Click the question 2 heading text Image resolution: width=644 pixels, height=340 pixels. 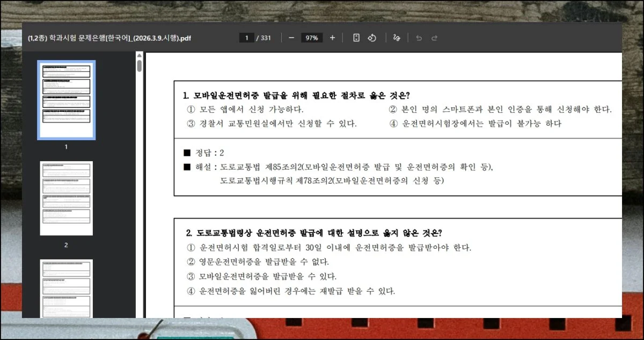click(x=314, y=233)
